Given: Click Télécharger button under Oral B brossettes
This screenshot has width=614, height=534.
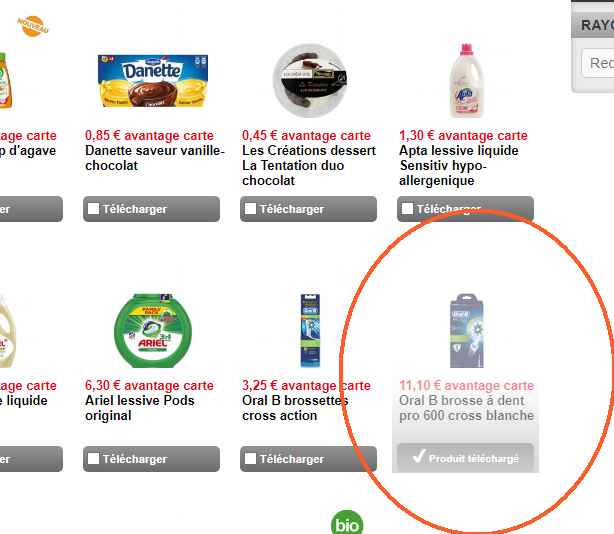Looking at the screenshot, I should coord(309,459).
